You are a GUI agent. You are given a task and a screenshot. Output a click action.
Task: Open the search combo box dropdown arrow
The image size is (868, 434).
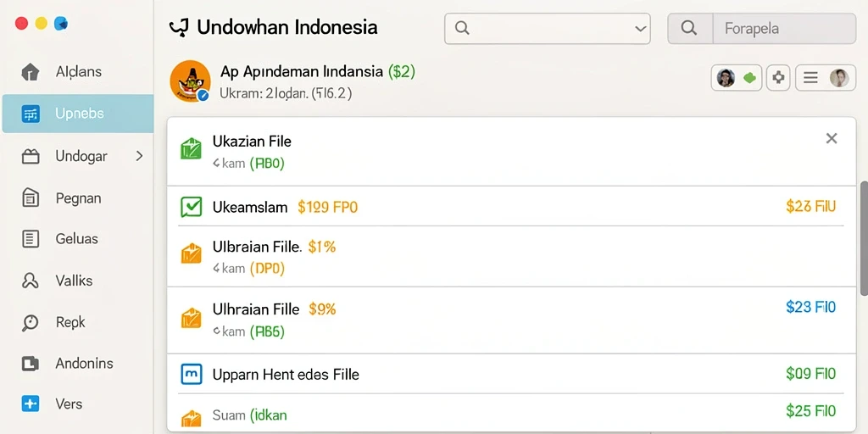tap(641, 29)
